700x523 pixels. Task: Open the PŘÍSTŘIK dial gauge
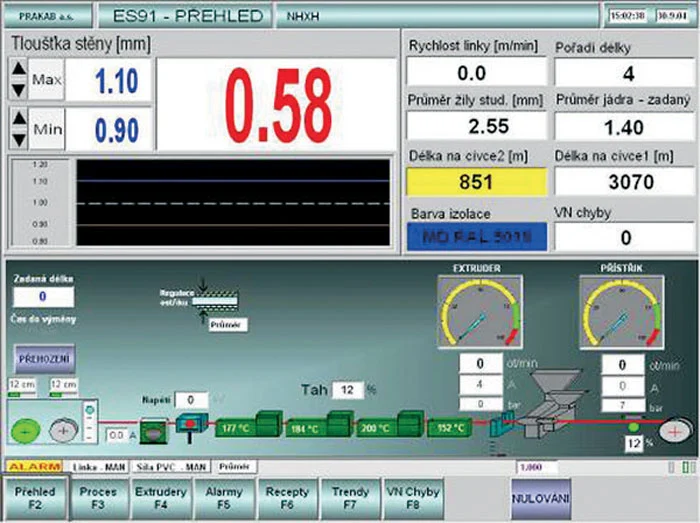click(x=621, y=312)
